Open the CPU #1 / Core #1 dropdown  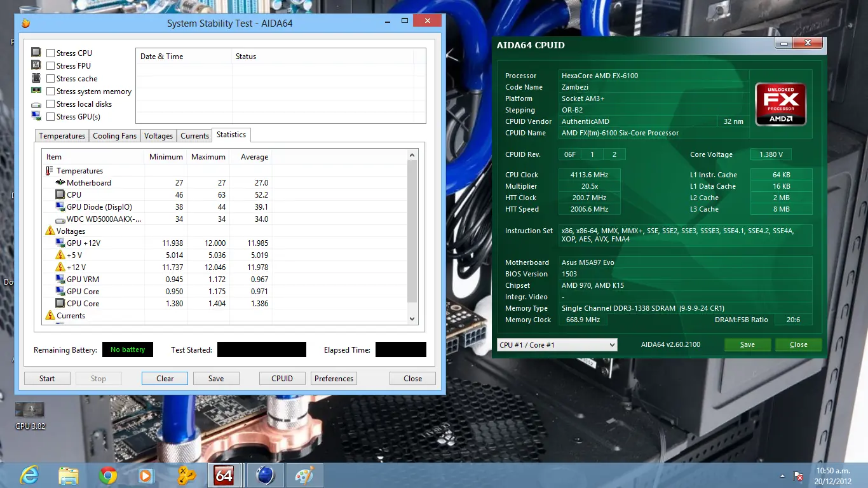[x=557, y=345]
